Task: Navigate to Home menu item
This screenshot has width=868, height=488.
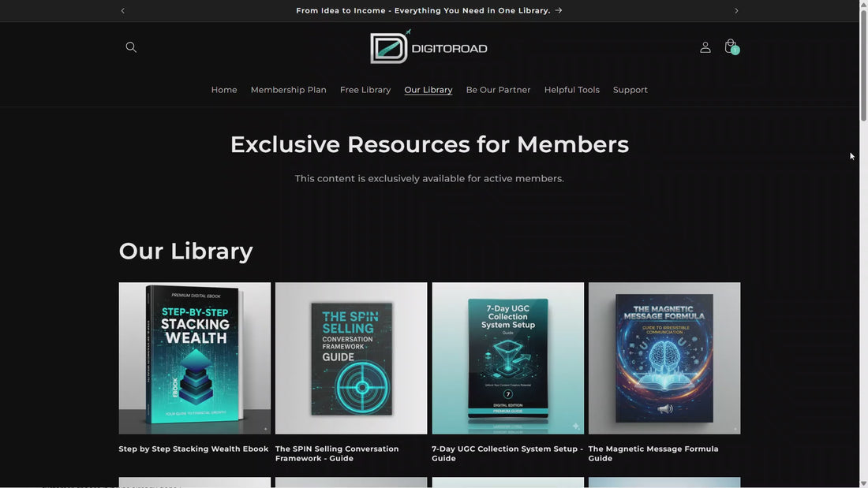Action: tap(224, 90)
